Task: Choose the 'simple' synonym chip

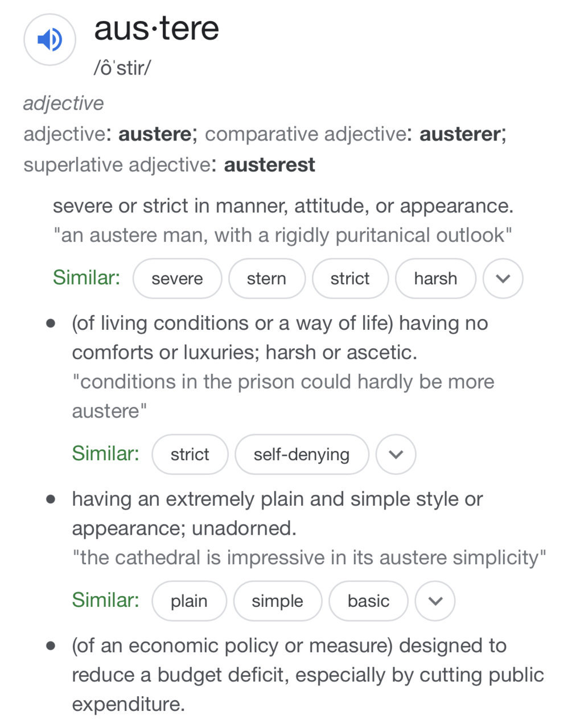Action: click(x=278, y=601)
